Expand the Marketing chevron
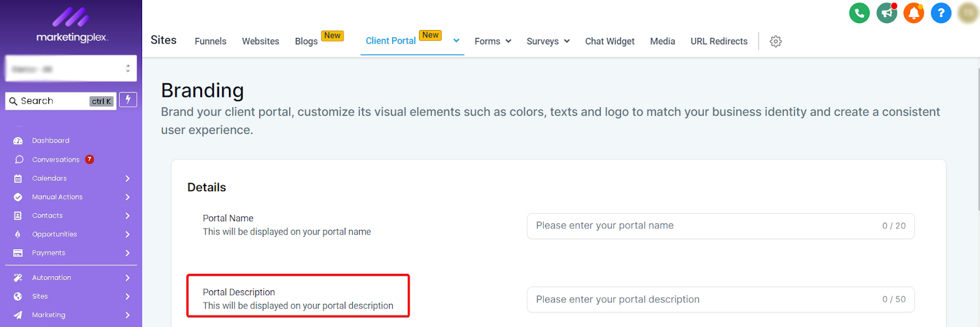This screenshot has height=327, width=980. point(127,315)
